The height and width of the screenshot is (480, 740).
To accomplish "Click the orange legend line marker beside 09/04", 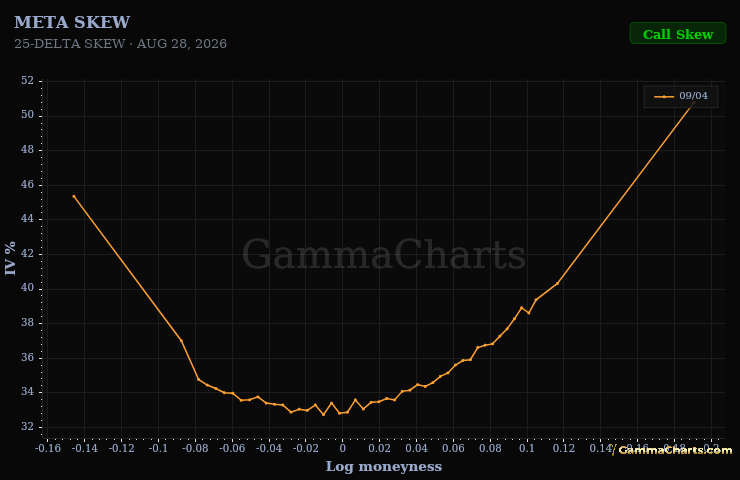I will coord(664,97).
